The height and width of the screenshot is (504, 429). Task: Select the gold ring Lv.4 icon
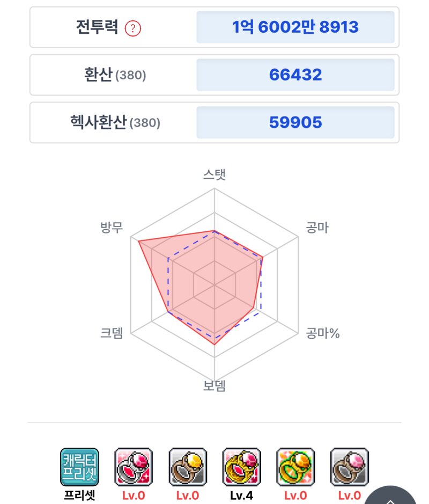[x=241, y=467]
